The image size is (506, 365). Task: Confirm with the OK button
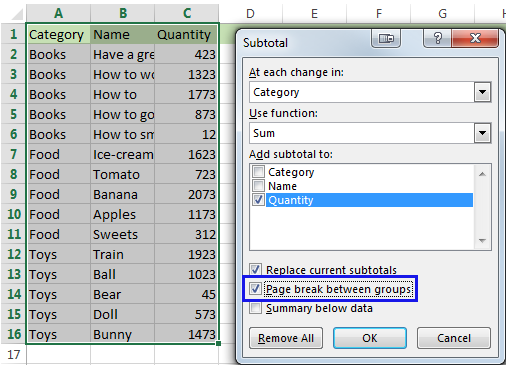coord(370,338)
